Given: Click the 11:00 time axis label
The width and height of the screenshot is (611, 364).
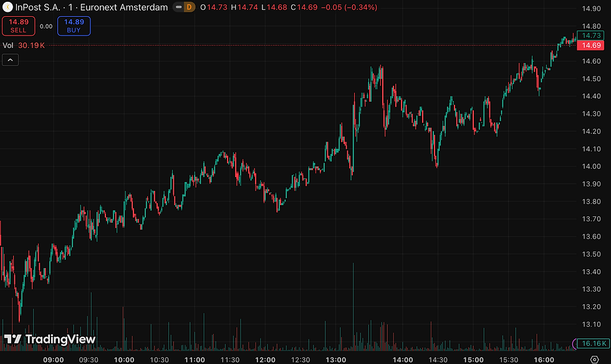Looking at the screenshot, I should [x=195, y=360].
